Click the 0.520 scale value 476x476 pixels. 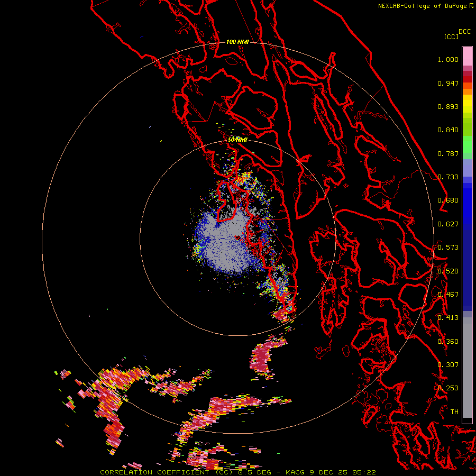click(x=448, y=271)
